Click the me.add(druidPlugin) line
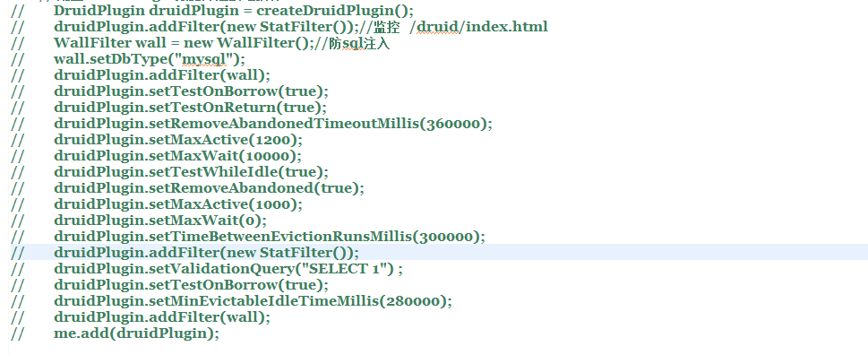This screenshot has width=868, height=355. click(x=136, y=333)
